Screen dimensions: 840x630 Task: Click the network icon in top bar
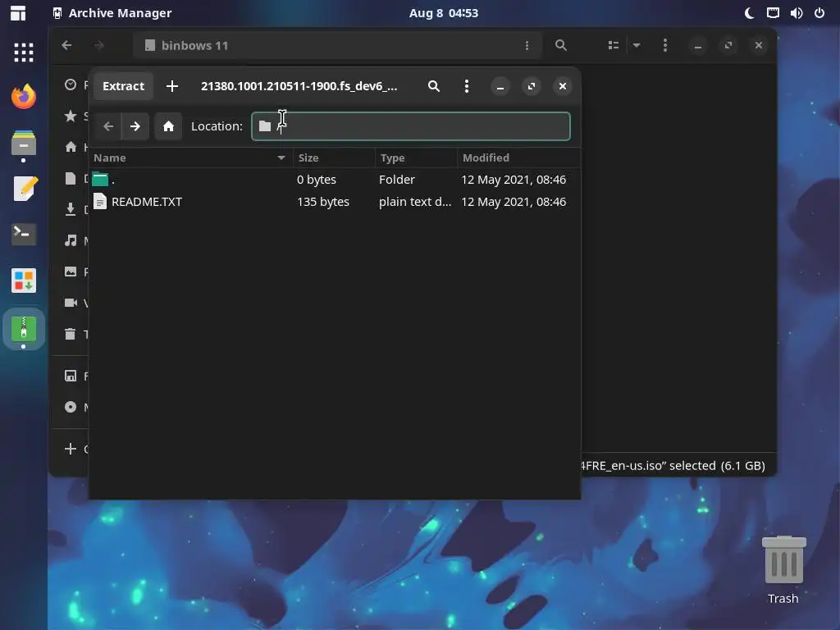pos(773,13)
